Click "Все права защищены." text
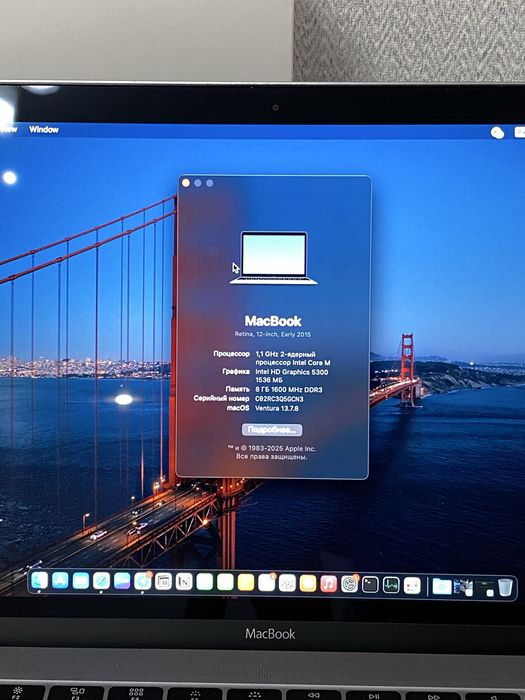The image size is (525, 700). pos(271,457)
